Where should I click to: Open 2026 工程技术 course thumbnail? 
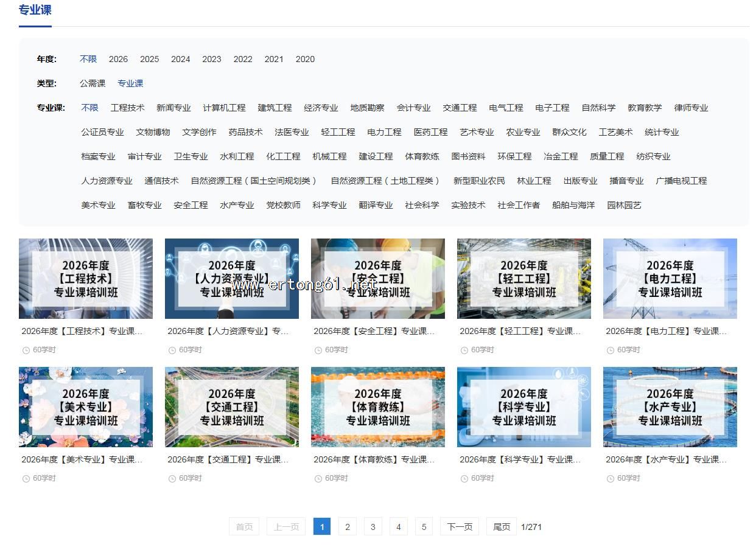coord(86,279)
